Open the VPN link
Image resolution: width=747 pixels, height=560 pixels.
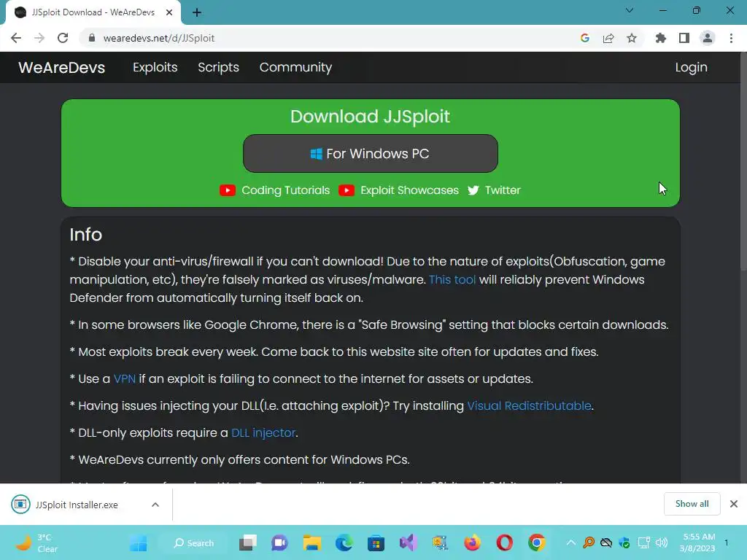(x=124, y=379)
